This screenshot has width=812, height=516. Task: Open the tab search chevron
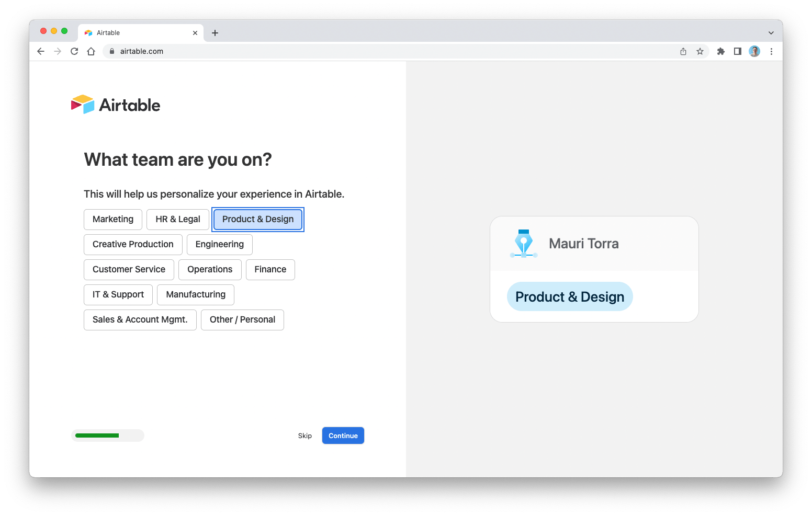[x=771, y=32]
